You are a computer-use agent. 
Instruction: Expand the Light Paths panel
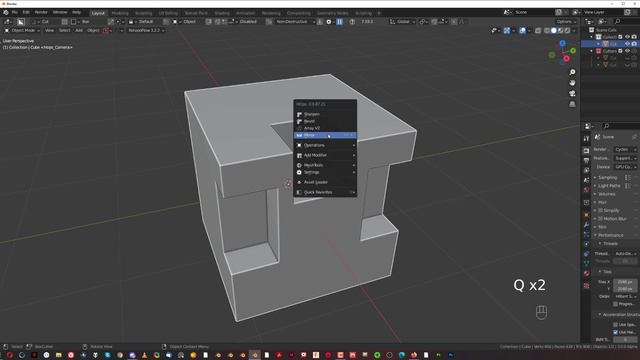609,186
